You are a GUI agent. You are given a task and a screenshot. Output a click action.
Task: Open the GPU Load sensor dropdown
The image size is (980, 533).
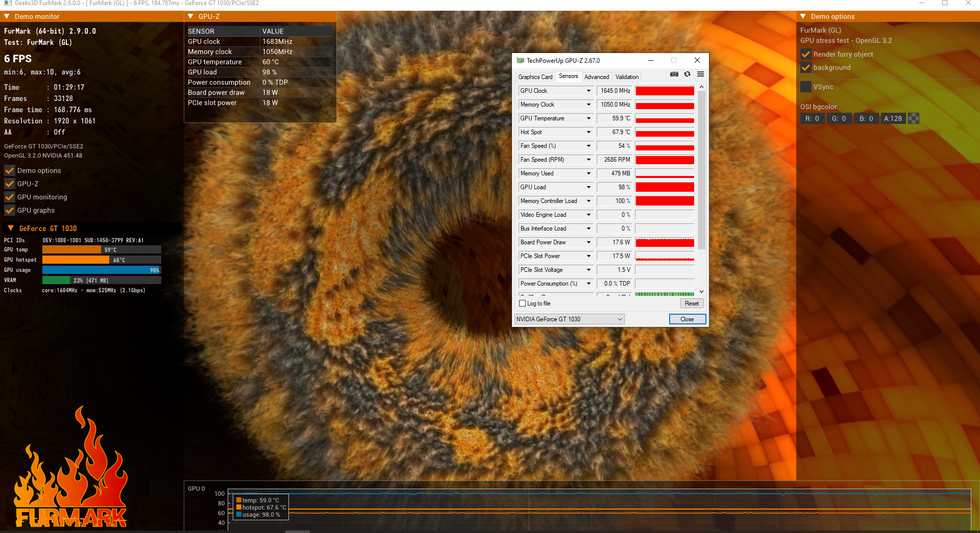coord(589,187)
